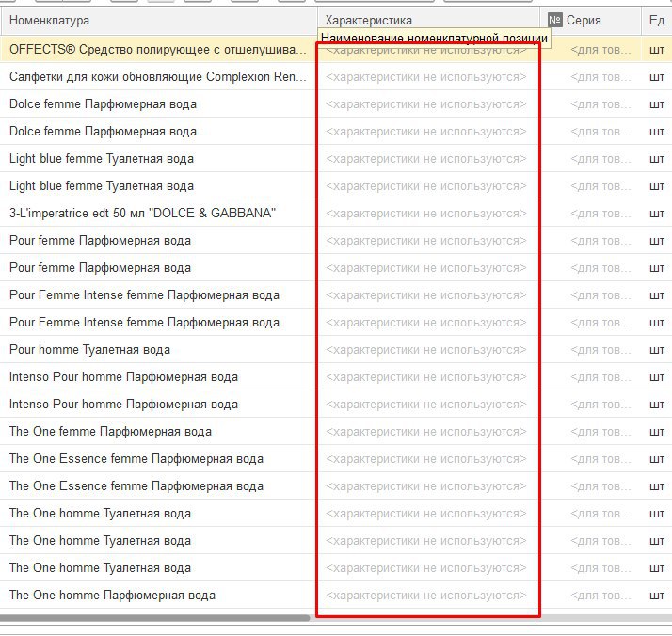
Task: Click characteristics cell in the Салфетки row
Action: (426, 77)
